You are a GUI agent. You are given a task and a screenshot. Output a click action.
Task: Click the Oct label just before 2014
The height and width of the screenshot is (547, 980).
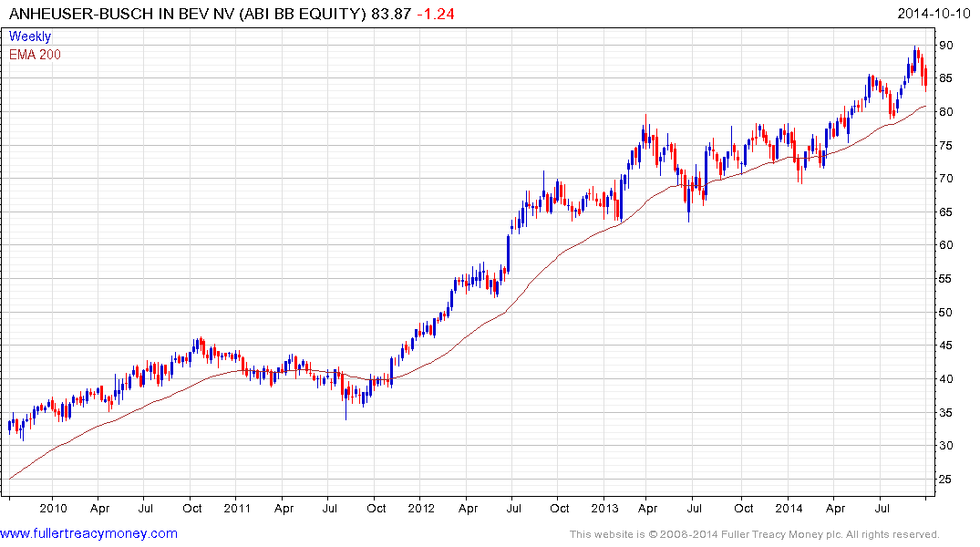point(743,508)
